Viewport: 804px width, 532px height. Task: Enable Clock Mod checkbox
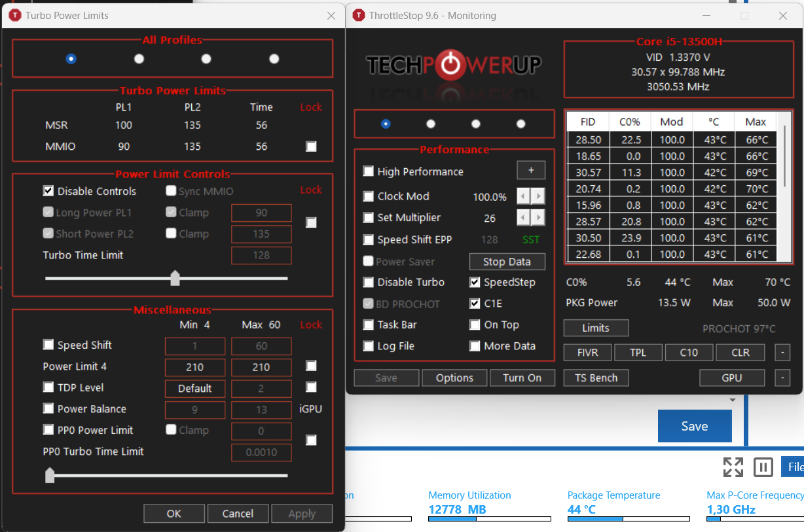tap(369, 196)
